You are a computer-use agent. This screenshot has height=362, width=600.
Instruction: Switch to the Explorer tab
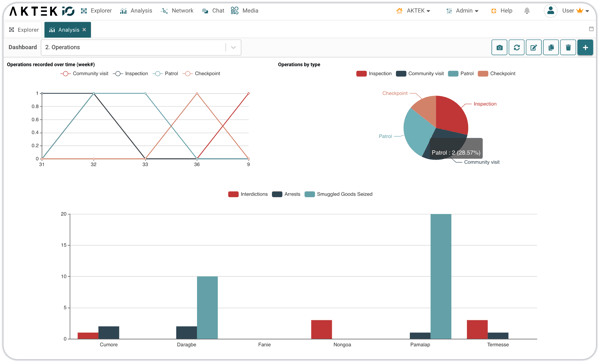(x=24, y=29)
